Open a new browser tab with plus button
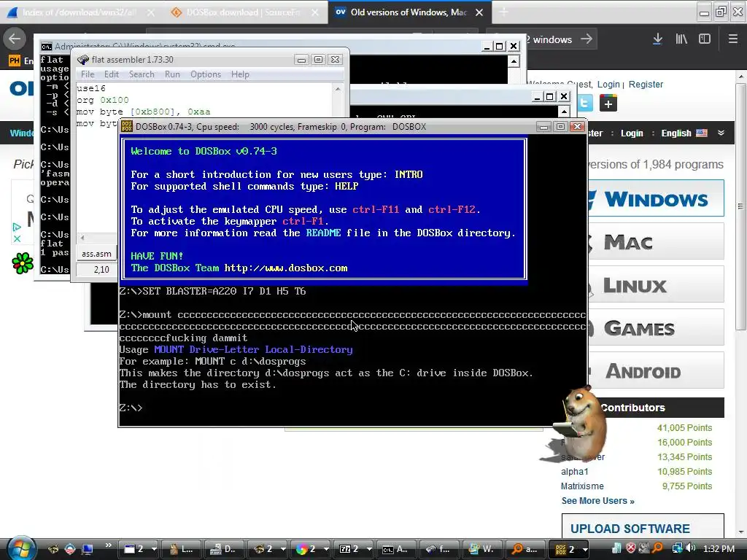This screenshot has height=560, width=747. click(x=503, y=12)
